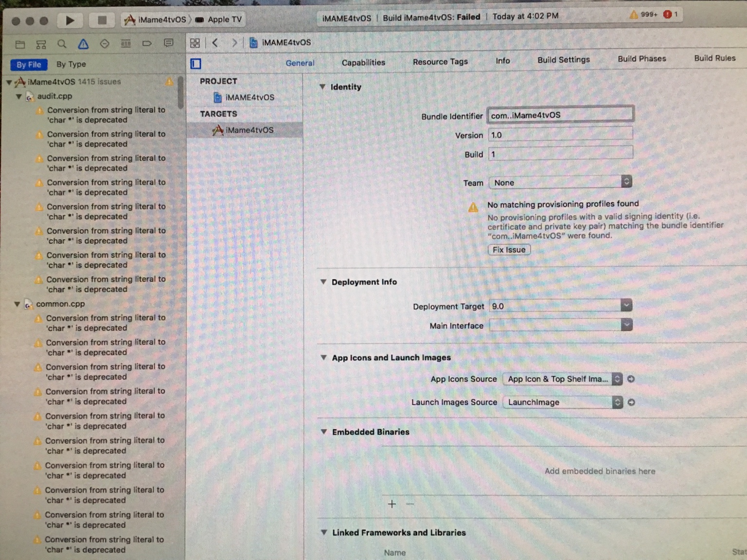Collapse the common.cpp issue group
This screenshot has width=747, height=560.
(x=17, y=304)
